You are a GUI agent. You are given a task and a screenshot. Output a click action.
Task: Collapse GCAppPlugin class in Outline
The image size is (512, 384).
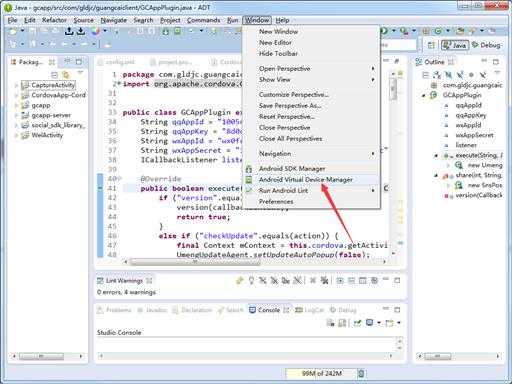tap(424, 96)
